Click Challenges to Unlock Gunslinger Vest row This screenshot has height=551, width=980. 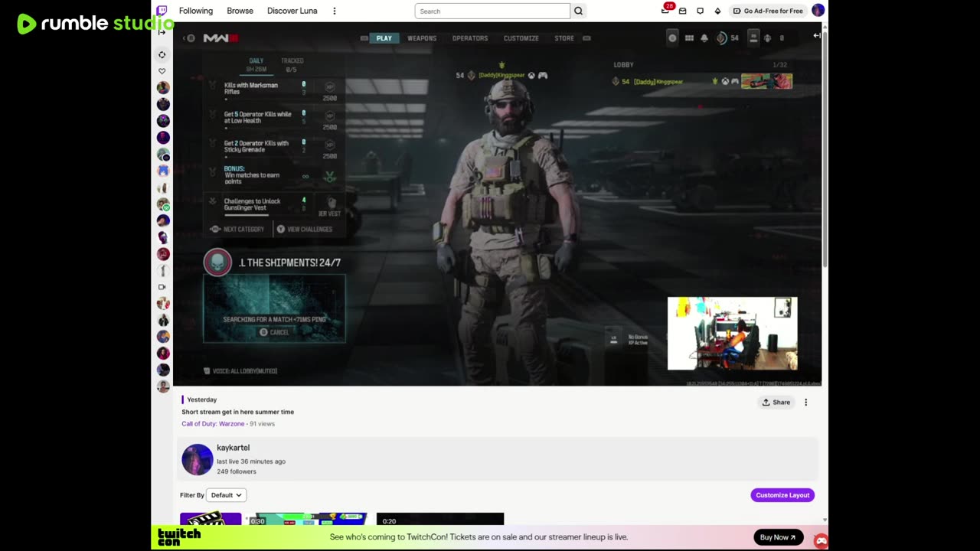click(274, 205)
